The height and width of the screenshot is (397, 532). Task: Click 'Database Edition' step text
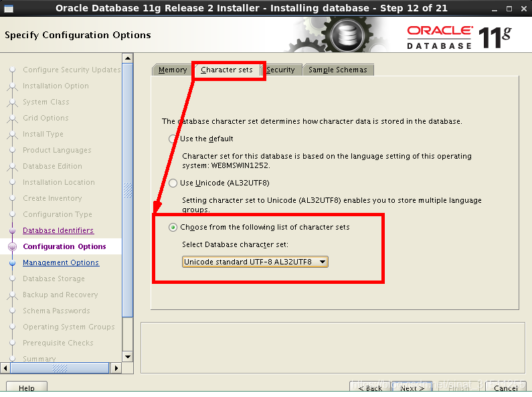point(52,166)
